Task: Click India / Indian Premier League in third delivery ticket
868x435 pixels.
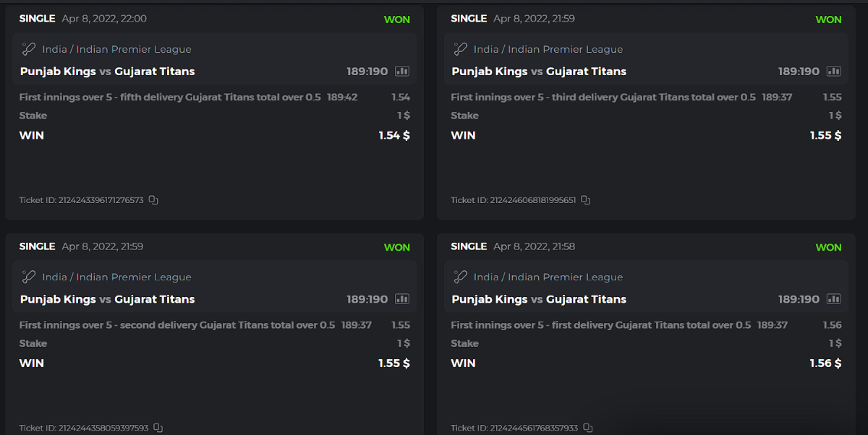Action: (x=548, y=49)
